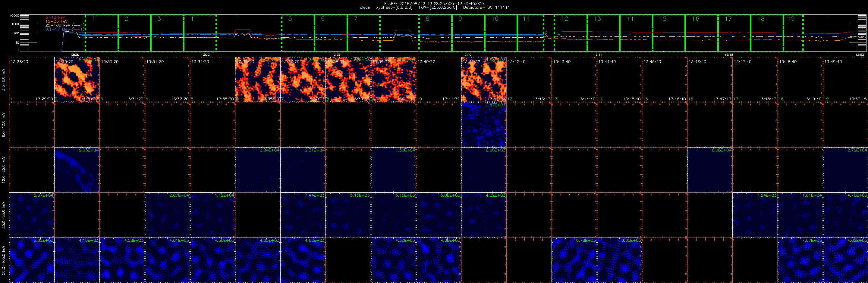Viewport: 868px width, 283px height.
Task: Click the peak value '2.31E+04'
Action: [x=315, y=150]
